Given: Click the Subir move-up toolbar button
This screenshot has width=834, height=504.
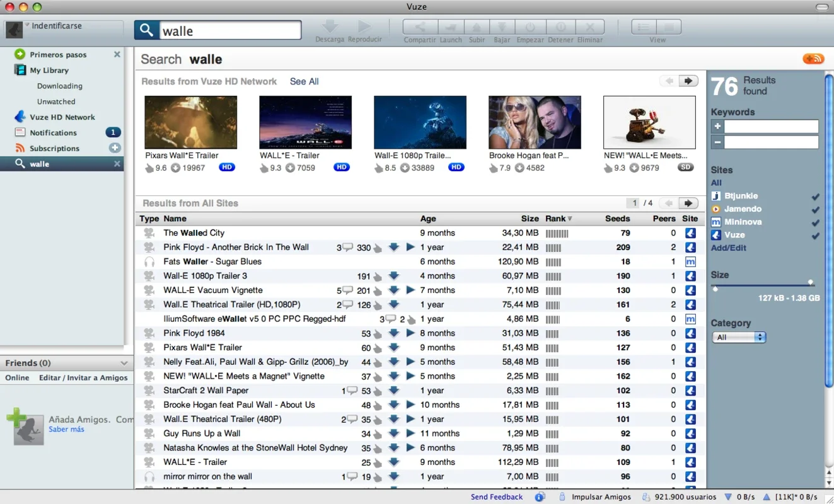Looking at the screenshot, I should pyautogui.click(x=477, y=27).
